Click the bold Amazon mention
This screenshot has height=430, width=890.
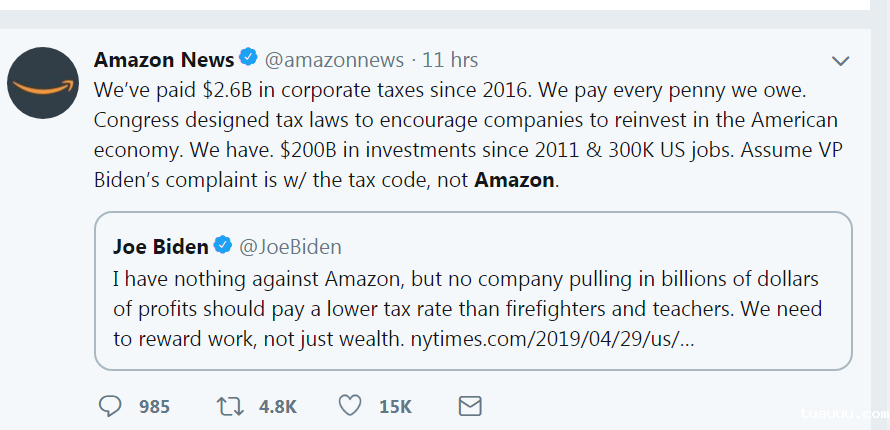(513, 180)
